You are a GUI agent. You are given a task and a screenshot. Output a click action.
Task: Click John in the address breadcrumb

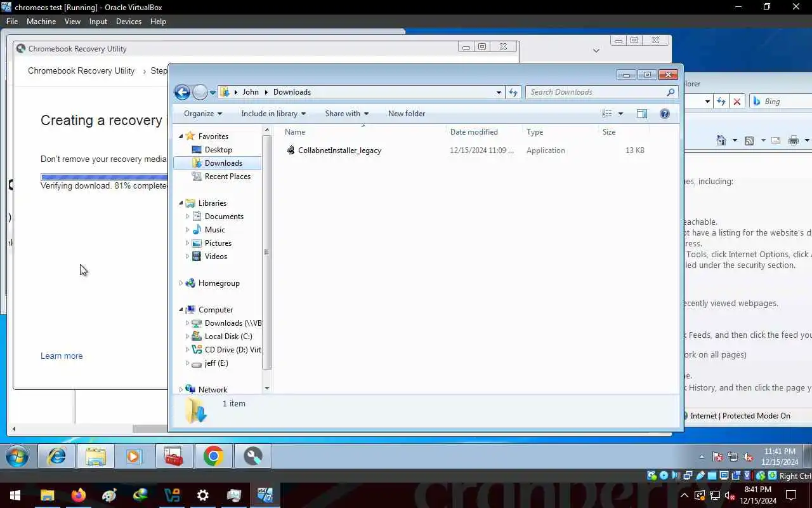tap(251, 92)
